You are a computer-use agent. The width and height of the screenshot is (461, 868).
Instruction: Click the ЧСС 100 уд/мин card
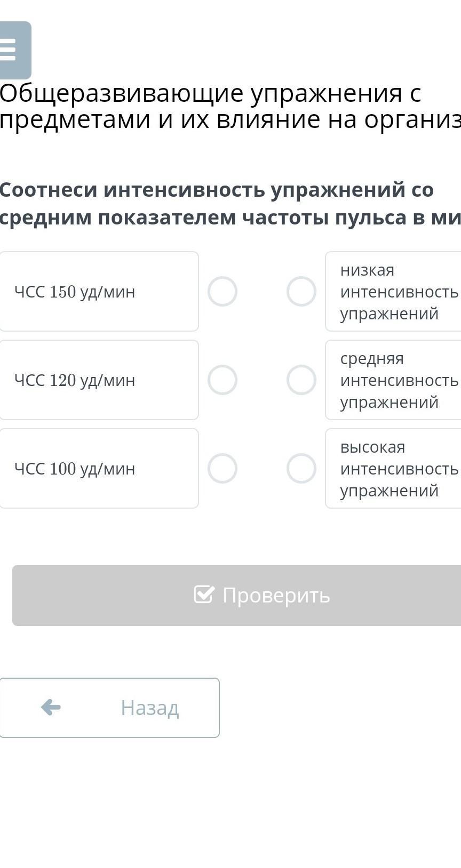click(99, 468)
